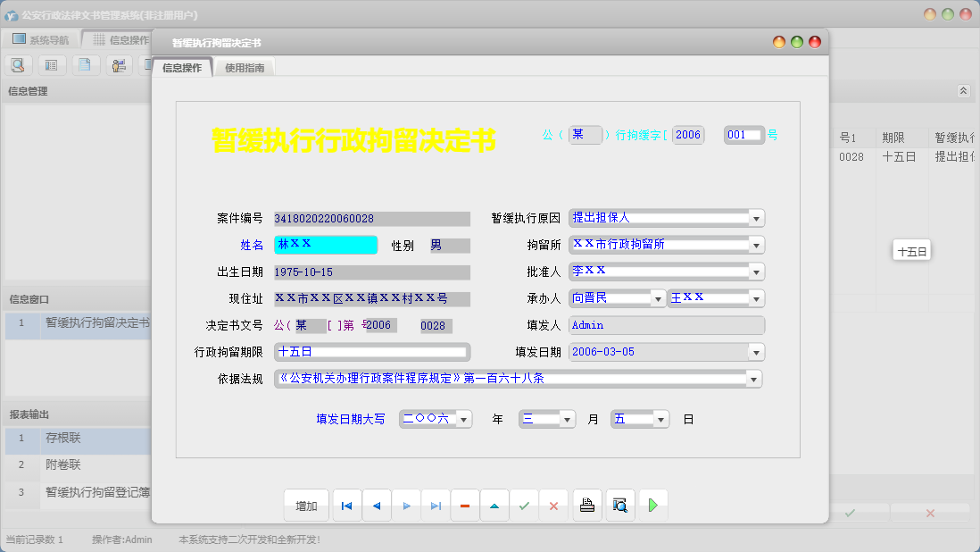
Task: Switch to the 使用指南 tab
Action: (243, 66)
